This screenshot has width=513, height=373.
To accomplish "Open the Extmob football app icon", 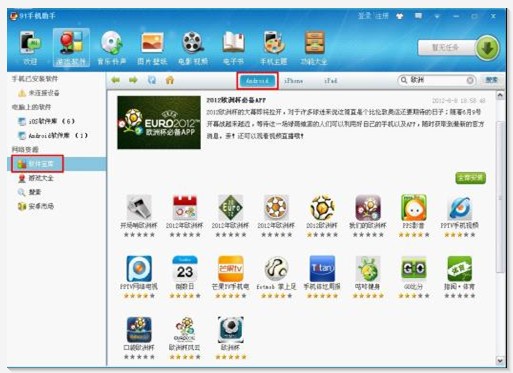I will (x=276, y=269).
